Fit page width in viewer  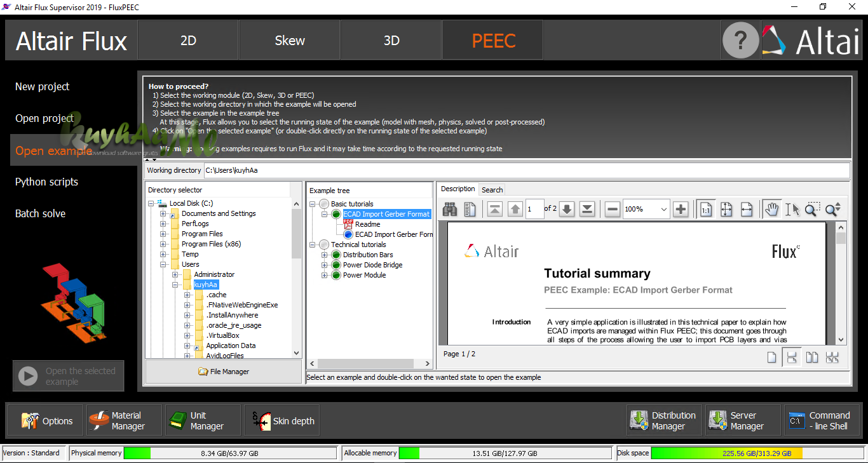[747, 209]
